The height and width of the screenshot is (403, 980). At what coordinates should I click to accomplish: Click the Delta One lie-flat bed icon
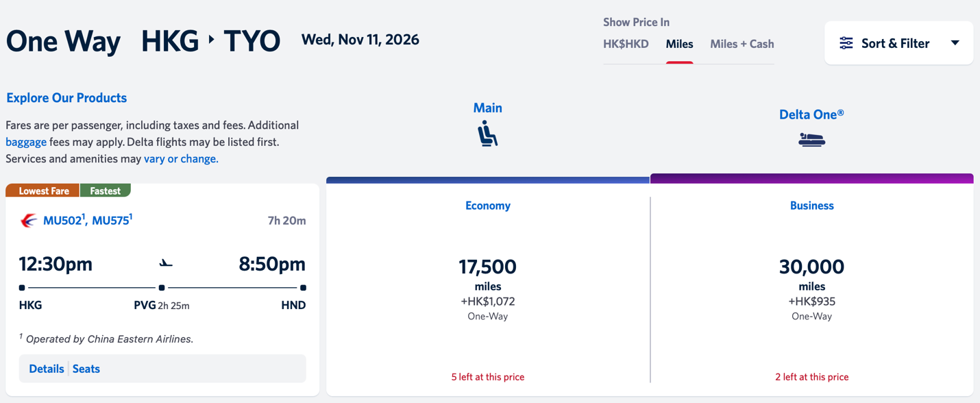811,139
